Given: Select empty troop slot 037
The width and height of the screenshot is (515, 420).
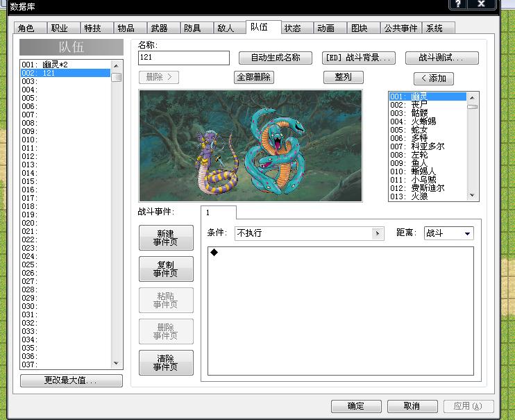Looking at the screenshot, I should 65,364.
